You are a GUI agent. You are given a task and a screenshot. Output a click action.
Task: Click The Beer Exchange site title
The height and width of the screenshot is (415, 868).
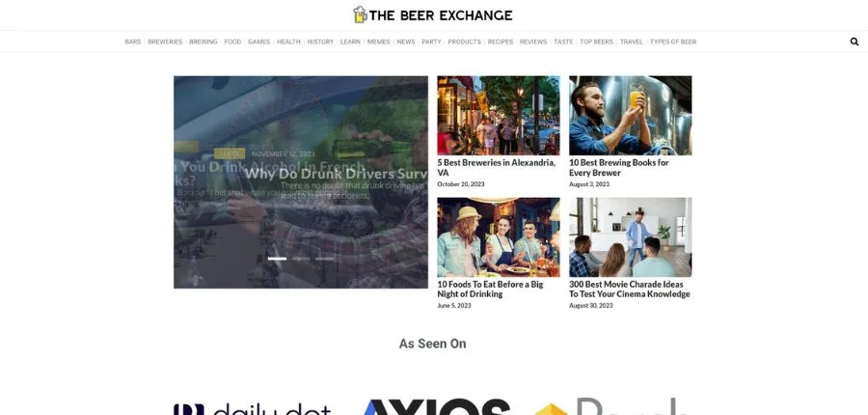(441, 15)
